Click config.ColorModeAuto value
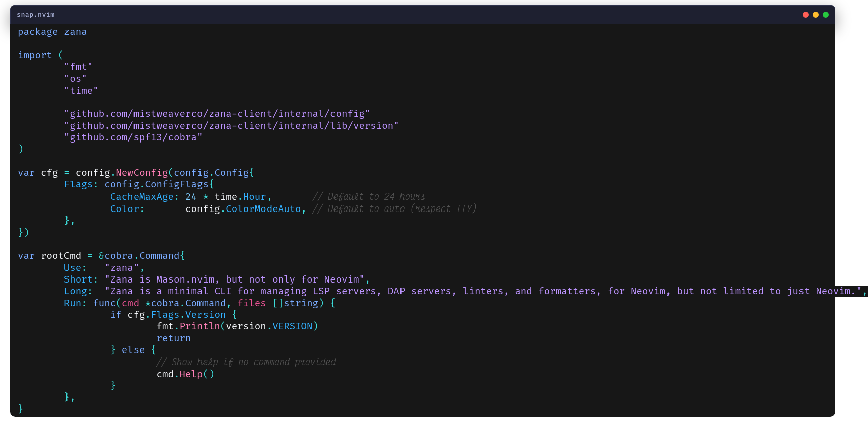This screenshot has width=868, height=422. click(x=243, y=209)
